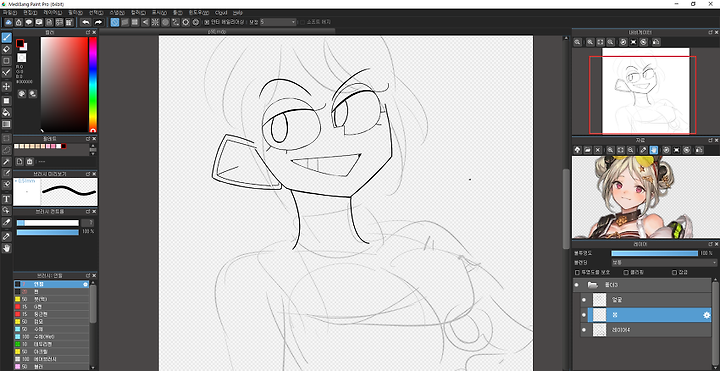720x371 pixels.
Task: Select the Lasso selection tool
Action: click(6, 150)
